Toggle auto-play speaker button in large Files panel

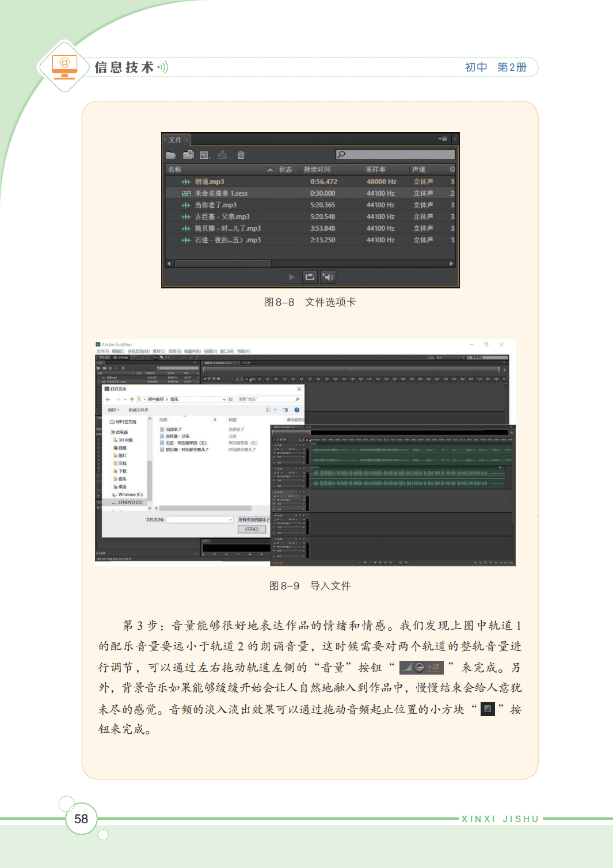pyautogui.click(x=328, y=277)
